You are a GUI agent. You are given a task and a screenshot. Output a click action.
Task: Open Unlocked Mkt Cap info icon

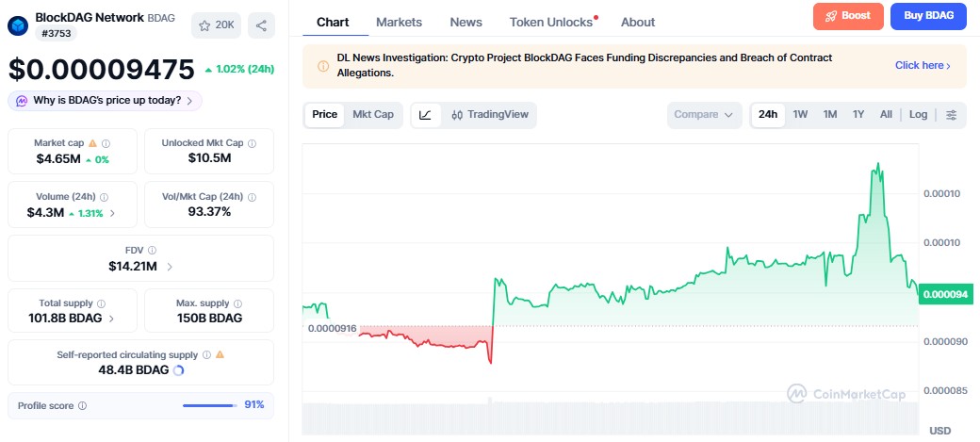point(252,143)
